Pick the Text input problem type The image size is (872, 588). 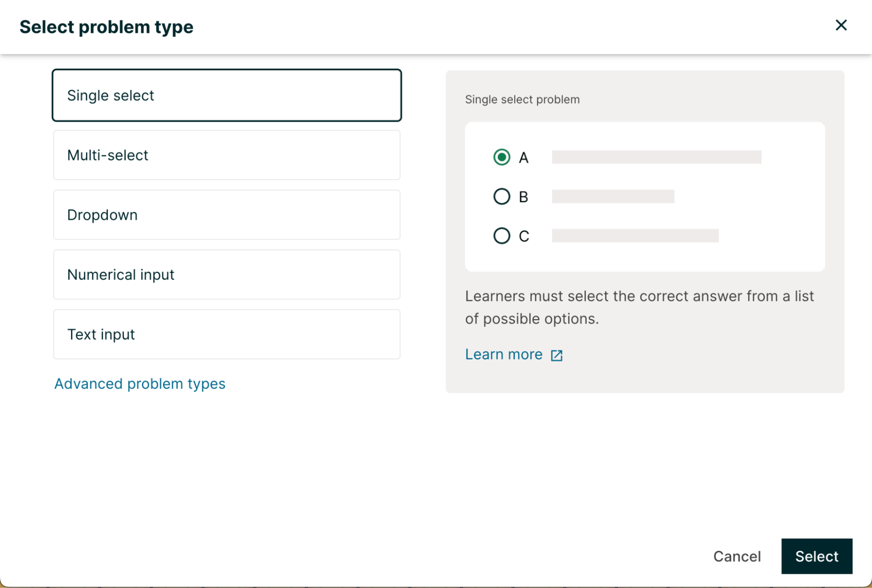tap(226, 334)
